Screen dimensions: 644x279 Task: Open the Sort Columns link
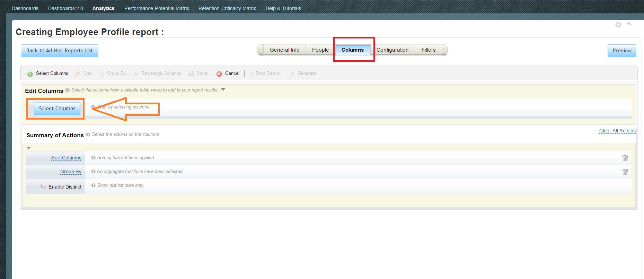pos(66,158)
